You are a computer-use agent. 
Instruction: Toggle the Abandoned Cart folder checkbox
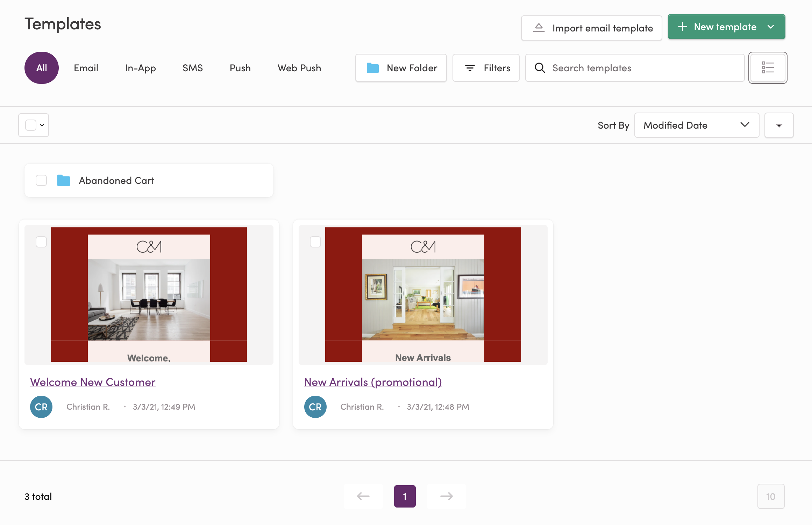point(41,180)
